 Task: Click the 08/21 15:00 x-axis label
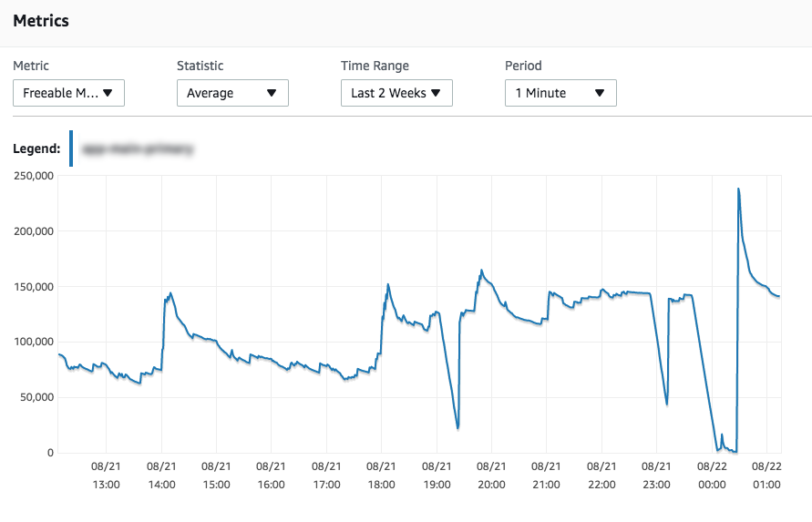(217, 476)
